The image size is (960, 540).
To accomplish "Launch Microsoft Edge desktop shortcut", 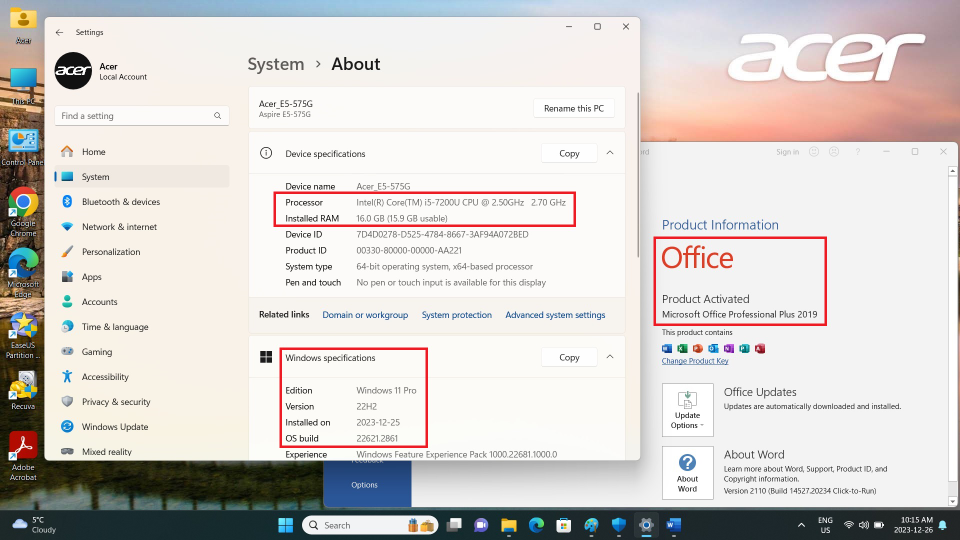I will 23,273.
